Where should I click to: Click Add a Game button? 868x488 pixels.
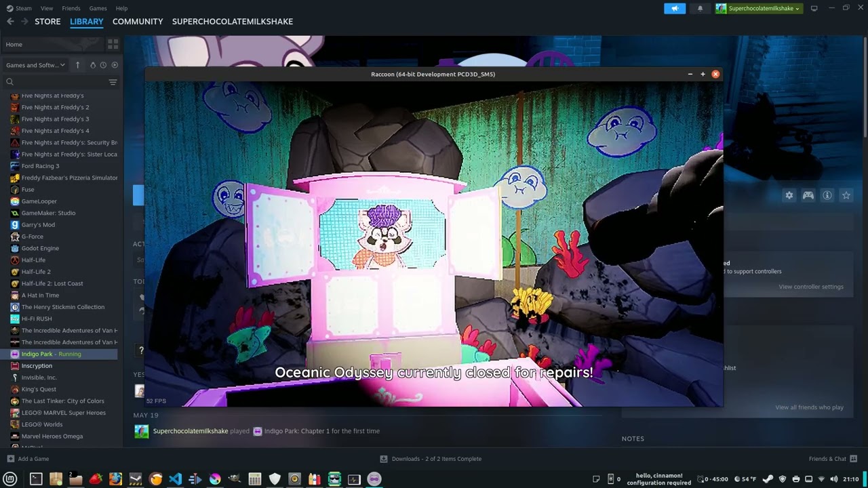coord(28,459)
